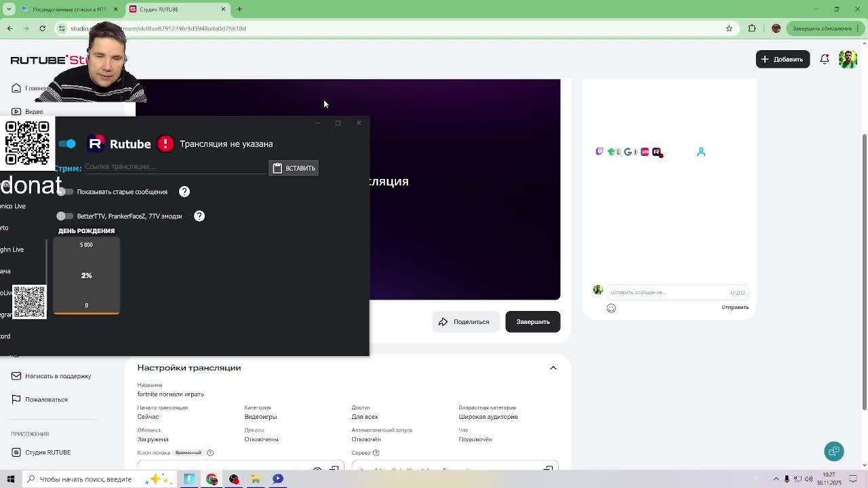Open help icon next to Сервер

click(x=376, y=453)
